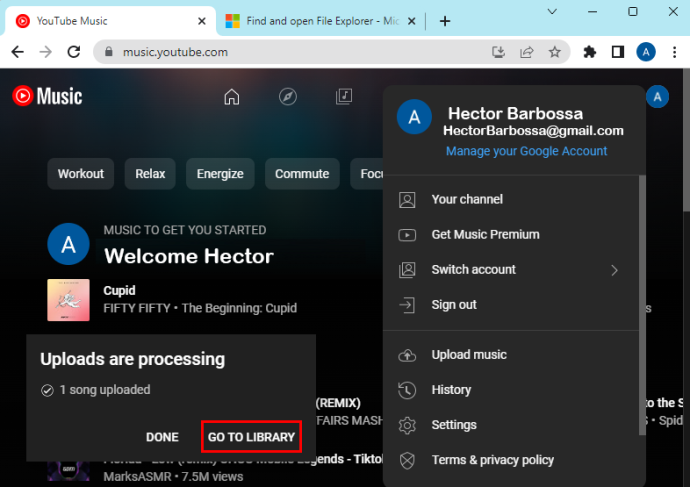This screenshot has width=690, height=487.
Task: Click the History clock icon
Action: [407, 390]
